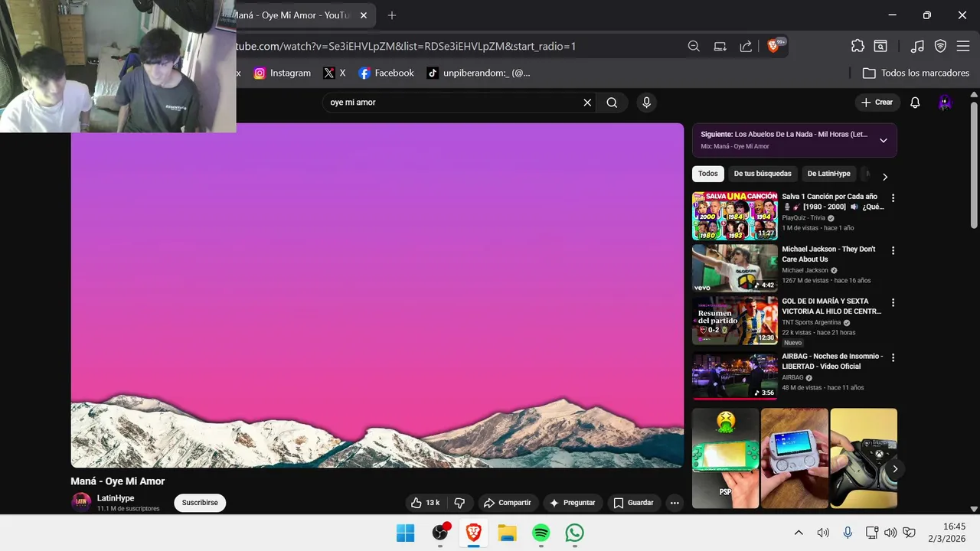Select the De LatinHype chip
This screenshot has height=551, width=980.
point(828,174)
